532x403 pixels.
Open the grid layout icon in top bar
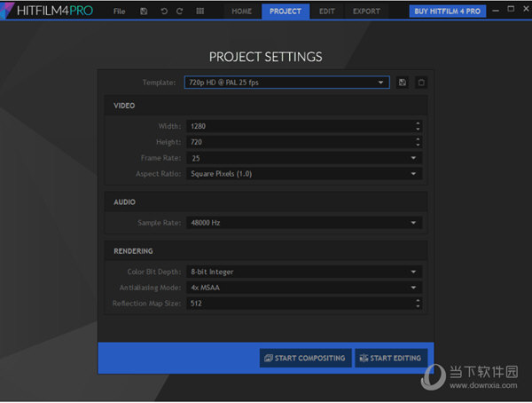[200, 12]
